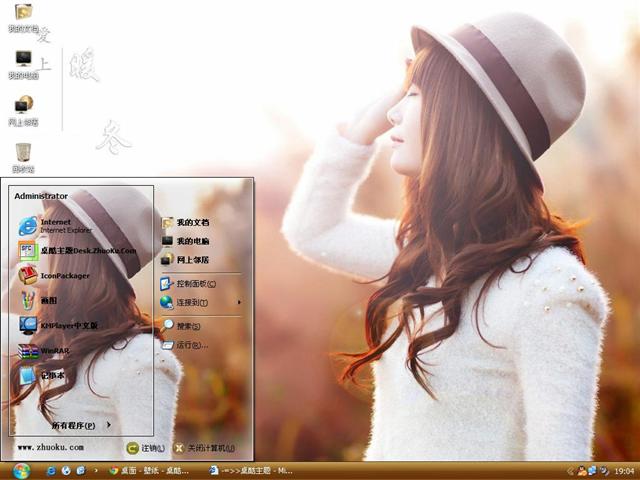Launch Internet Explorer from the start menu
The image size is (640, 480).
[x=55, y=226]
